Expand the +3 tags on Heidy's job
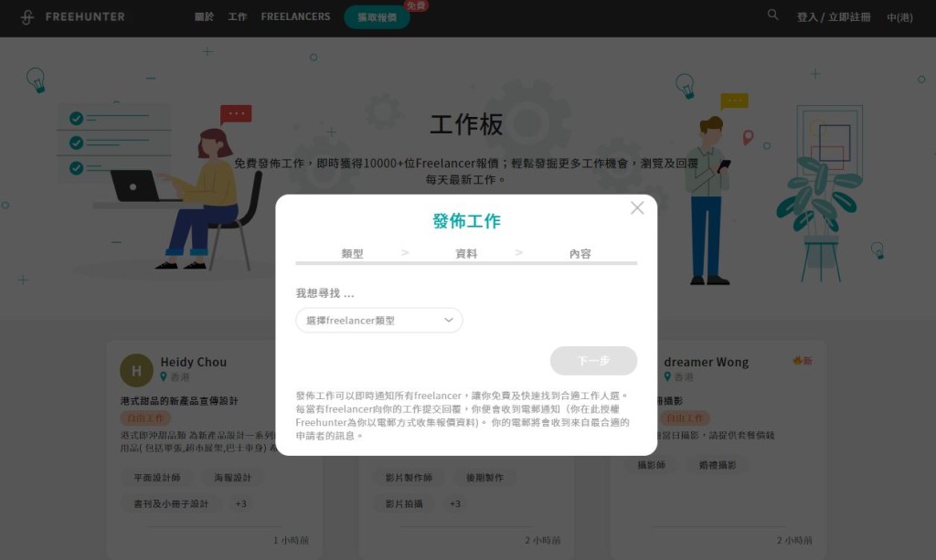936x560 pixels. (x=240, y=504)
